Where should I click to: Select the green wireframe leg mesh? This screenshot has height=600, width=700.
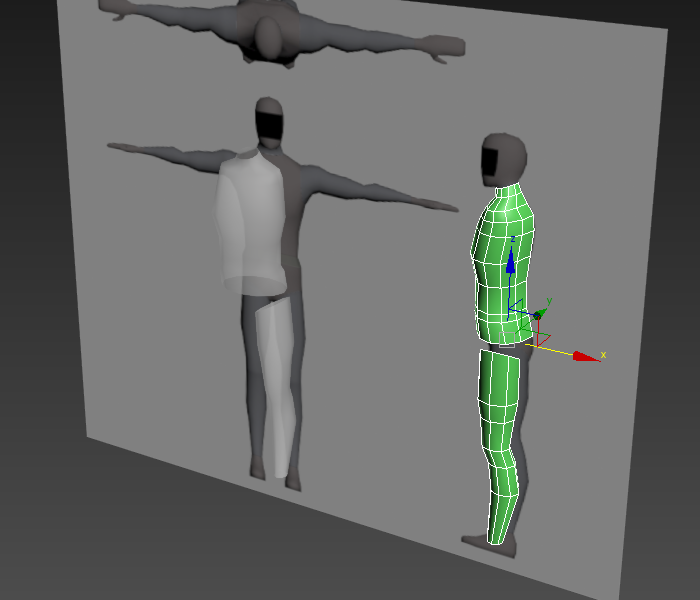coord(500,446)
